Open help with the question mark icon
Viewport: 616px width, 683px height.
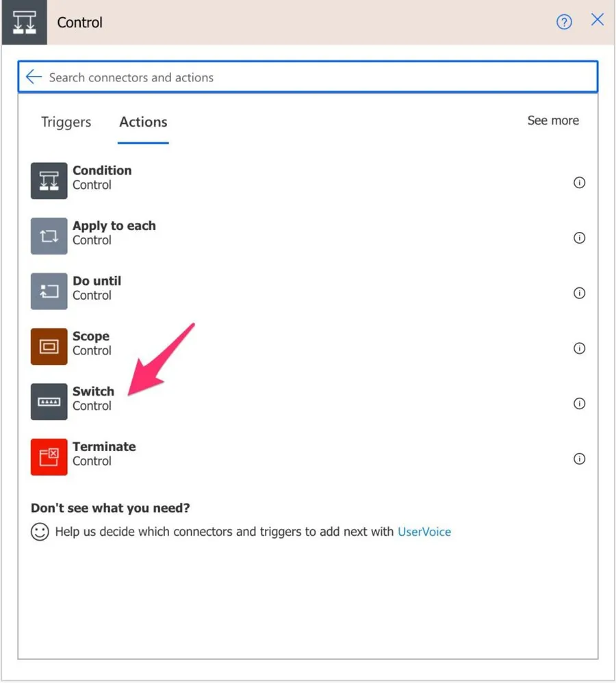click(564, 23)
